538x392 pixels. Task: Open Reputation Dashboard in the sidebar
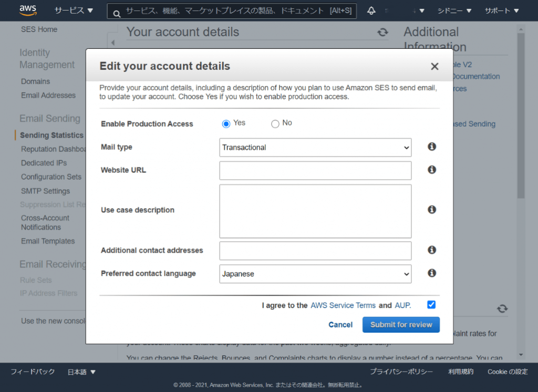click(x=53, y=149)
